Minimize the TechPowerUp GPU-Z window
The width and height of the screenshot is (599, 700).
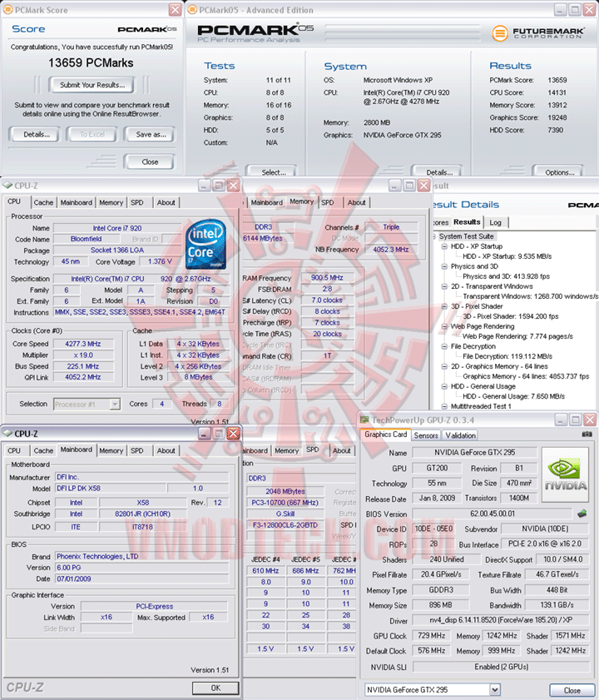(x=561, y=420)
